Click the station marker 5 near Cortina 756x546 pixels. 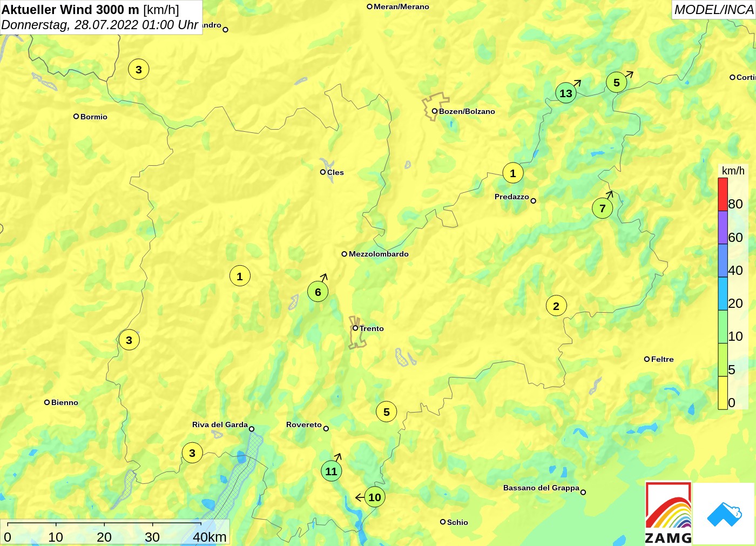click(x=617, y=83)
